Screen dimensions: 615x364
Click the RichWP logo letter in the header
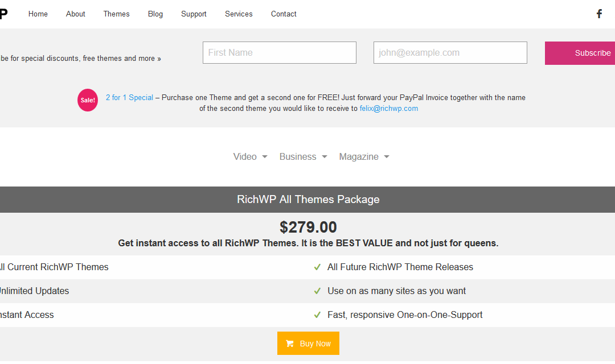[x=3, y=14]
